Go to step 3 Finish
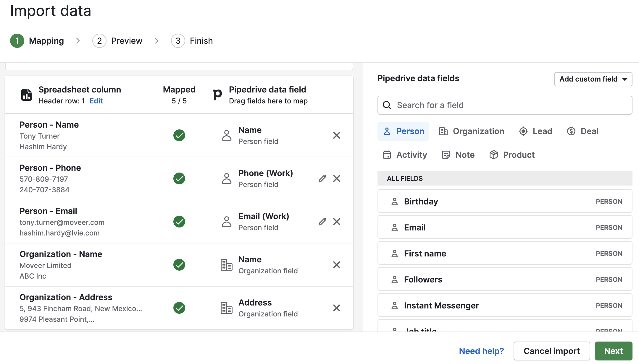The image size is (639, 364). point(192,41)
